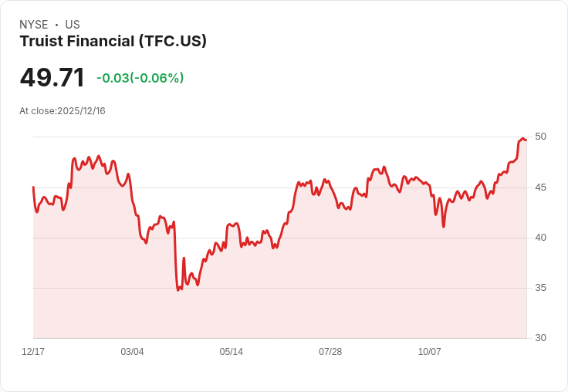Click the Truist Financial (TFC.US) title

pos(113,42)
